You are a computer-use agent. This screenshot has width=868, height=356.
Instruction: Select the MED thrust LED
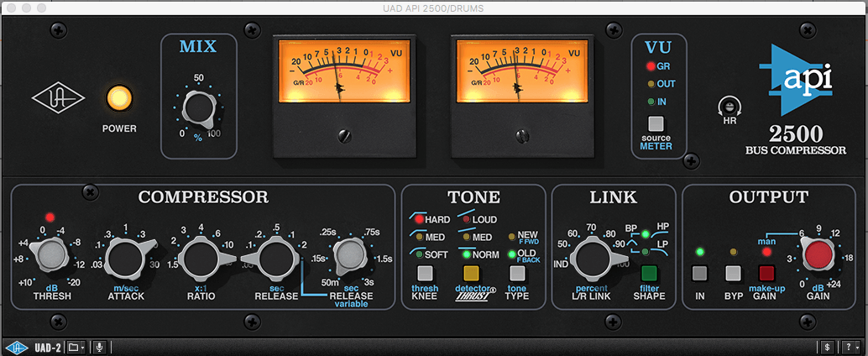point(467,237)
